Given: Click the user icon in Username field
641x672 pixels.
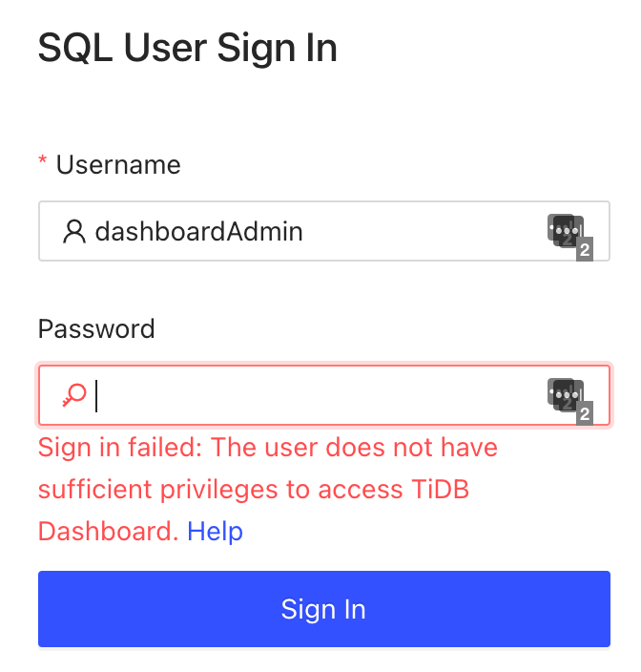Looking at the screenshot, I should pyautogui.click(x=74, y=231).
